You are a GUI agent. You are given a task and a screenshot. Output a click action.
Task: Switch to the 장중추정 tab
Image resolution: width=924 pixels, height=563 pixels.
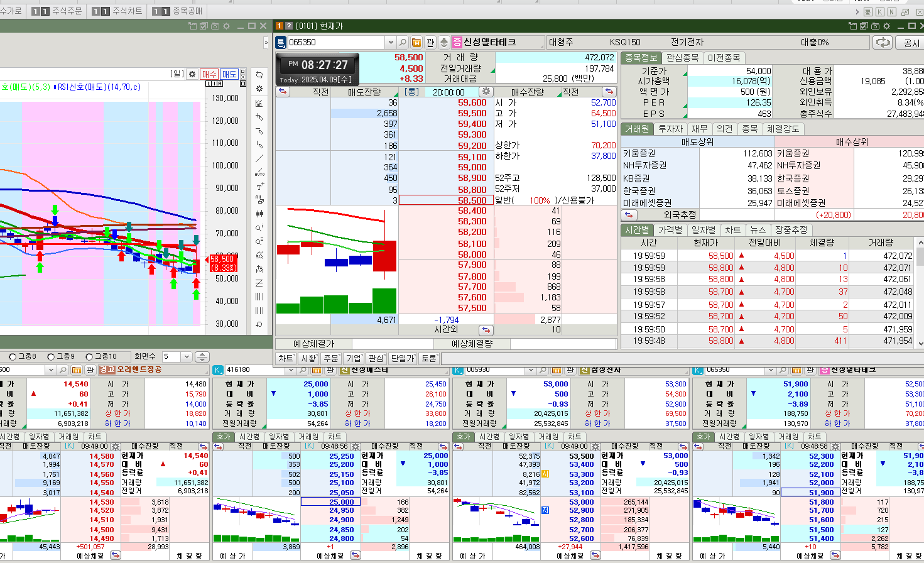[791, 230]
